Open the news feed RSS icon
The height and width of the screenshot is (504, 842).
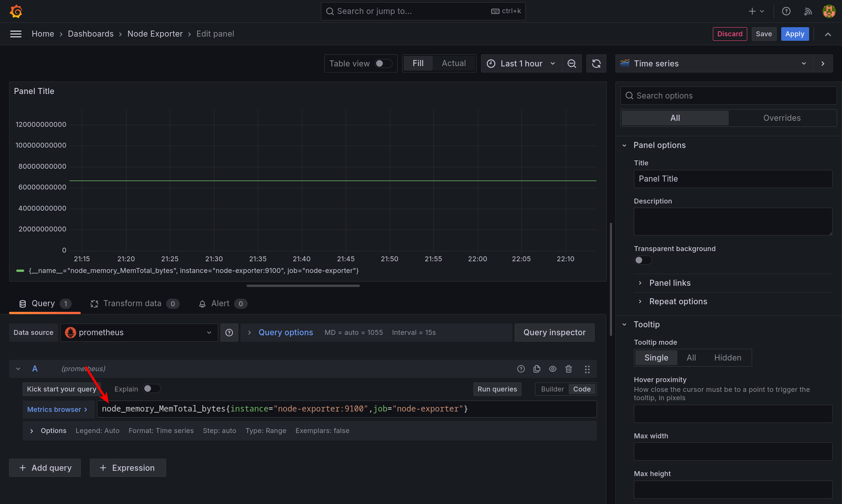click(808, 11)
